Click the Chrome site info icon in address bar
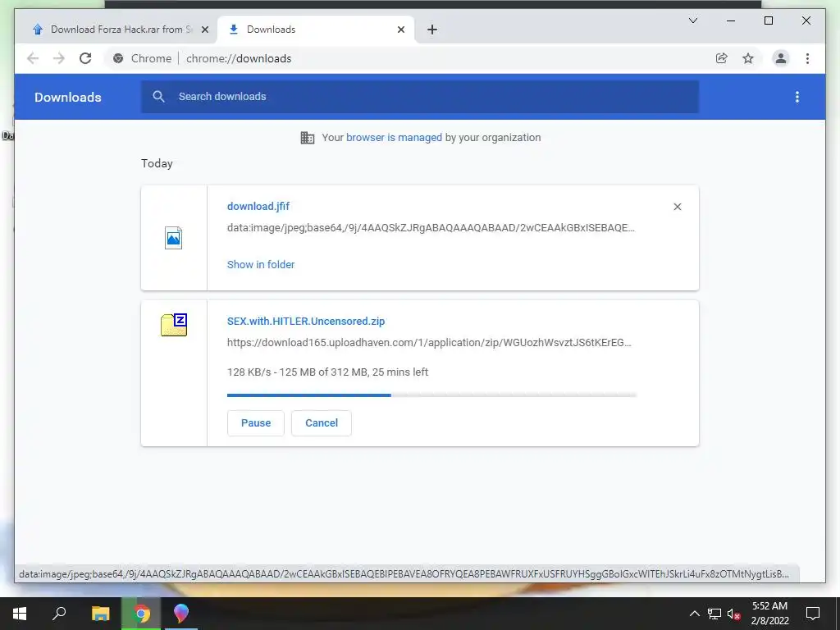 coord(118,58)
